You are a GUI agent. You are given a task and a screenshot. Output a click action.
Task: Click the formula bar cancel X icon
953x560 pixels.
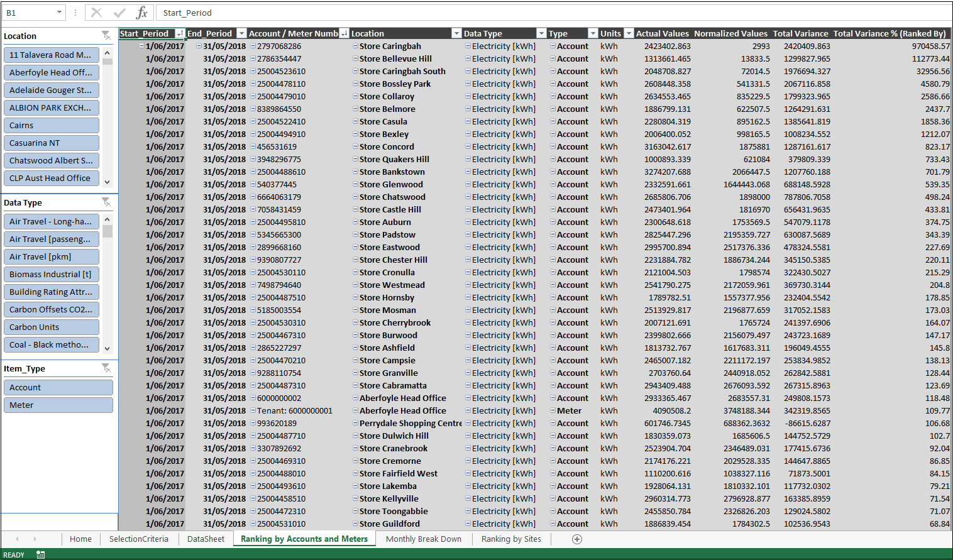pyautogui.click(x=96, y=13)
